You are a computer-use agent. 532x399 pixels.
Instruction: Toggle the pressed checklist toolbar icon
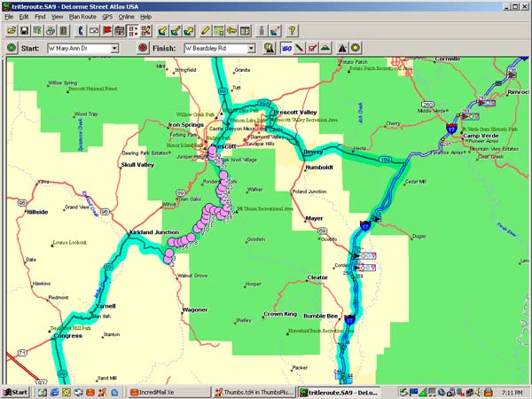click(x=133, y=31)
